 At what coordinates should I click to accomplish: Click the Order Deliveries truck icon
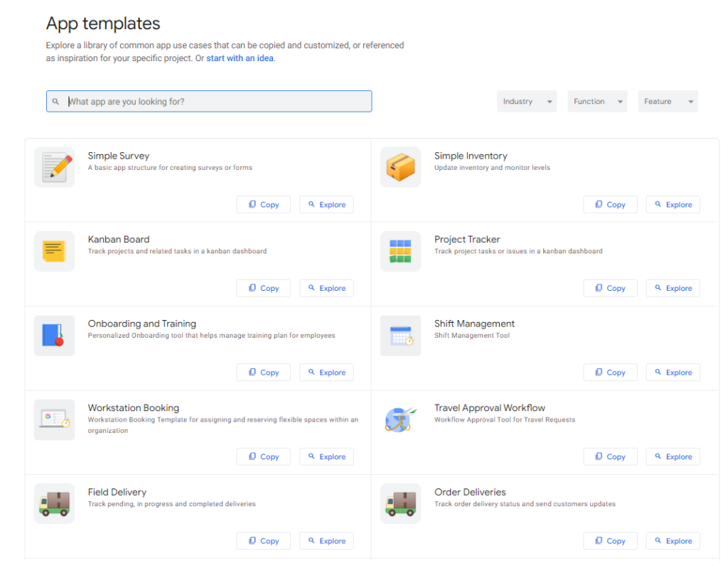400,503
